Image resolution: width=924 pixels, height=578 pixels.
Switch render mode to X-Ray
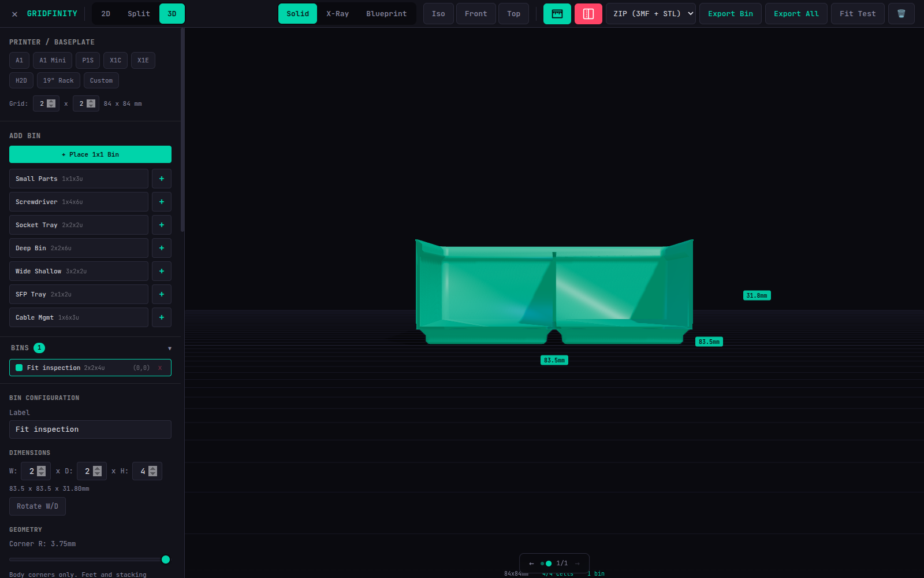[337, 14]
